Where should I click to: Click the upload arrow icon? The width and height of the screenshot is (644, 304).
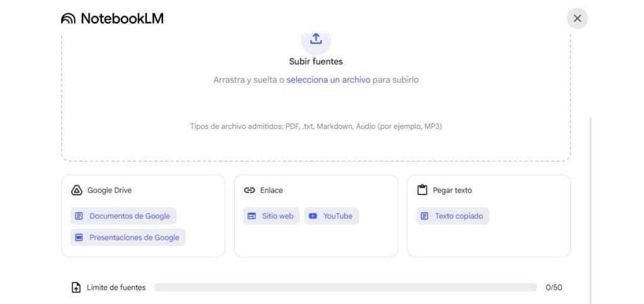pyautogui.click(x=316, y=39)
